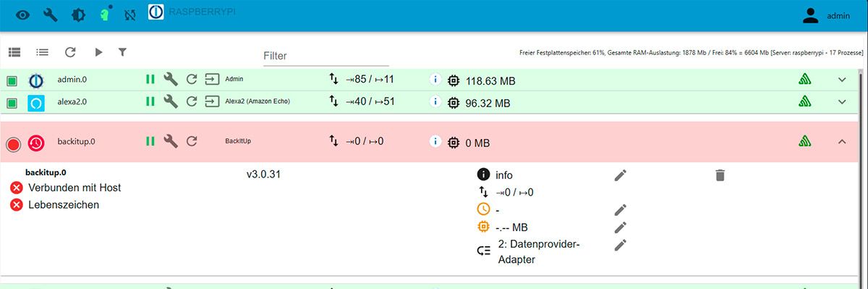Reload the instances list
868x289 pixels.
(x=70, y=52)
